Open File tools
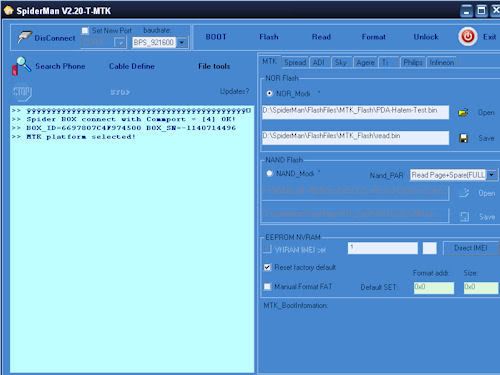The width and height of the screenshot is (500, 375). coord(214,66)
